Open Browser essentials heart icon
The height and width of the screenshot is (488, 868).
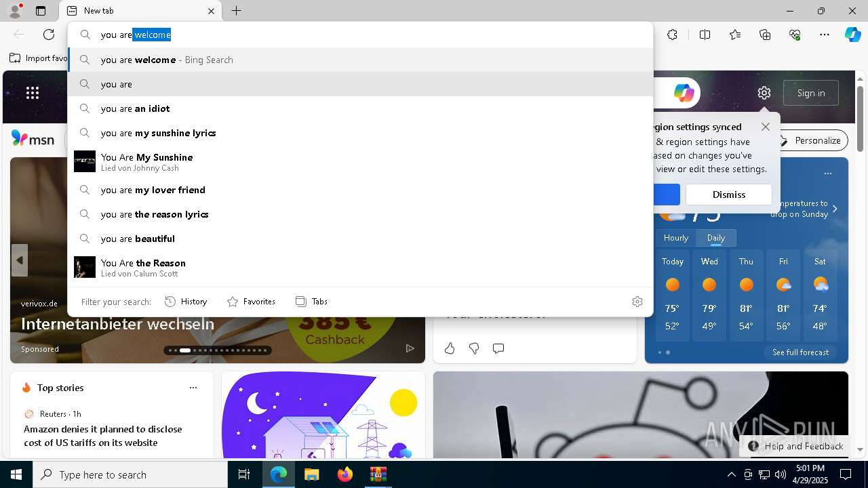(795, 35)
